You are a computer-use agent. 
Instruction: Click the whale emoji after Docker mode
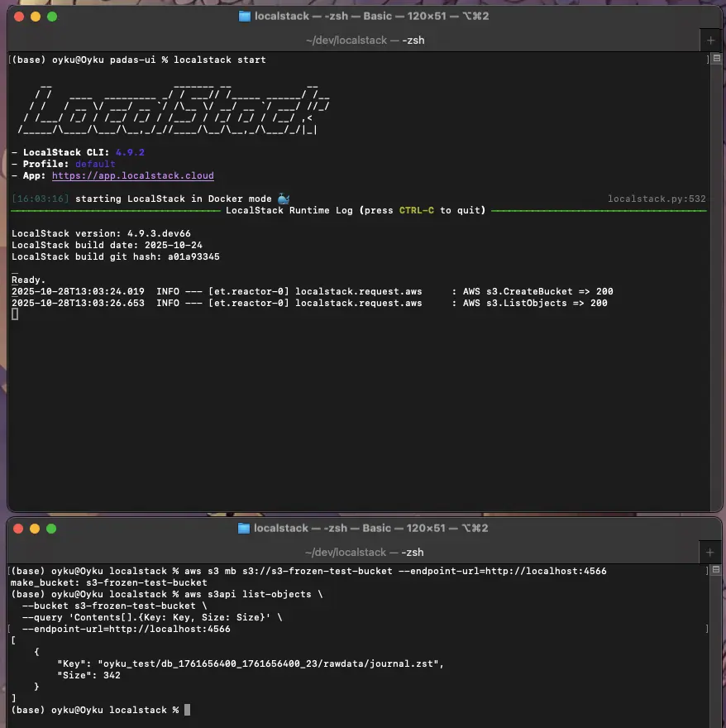pyautogui.click(x=283, y=199)
